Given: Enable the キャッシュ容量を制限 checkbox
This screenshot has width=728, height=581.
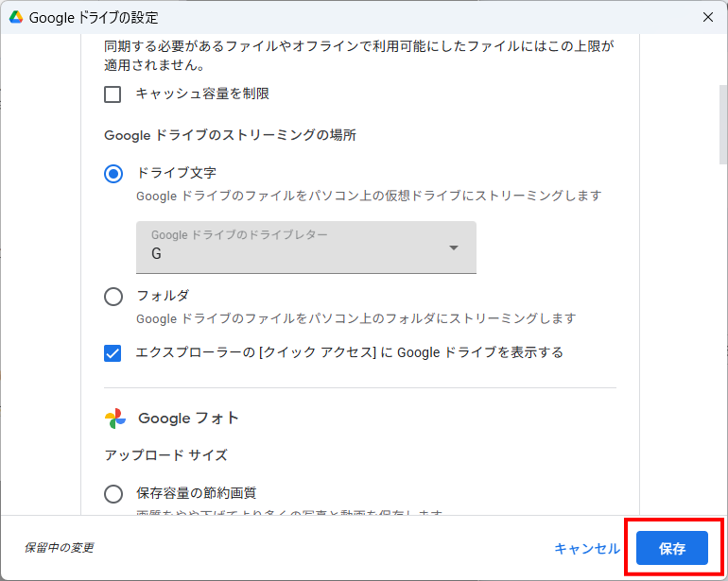Looking at the screenshot, I should pyautogui.click(x=113, y=94).
